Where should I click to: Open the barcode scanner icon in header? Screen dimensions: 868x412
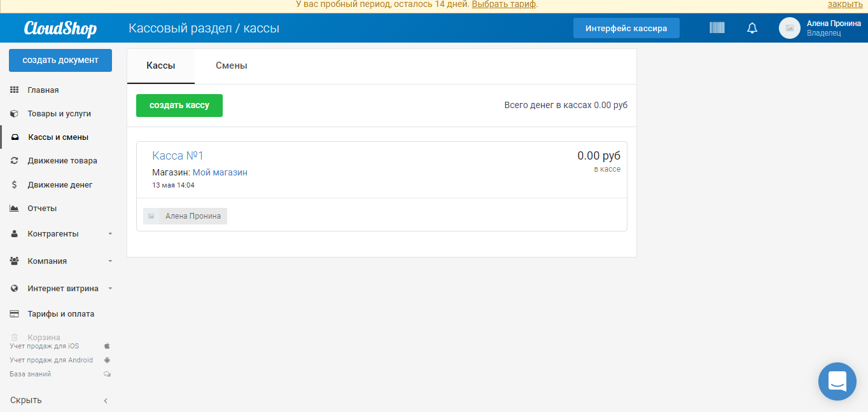tap(717, 27)
